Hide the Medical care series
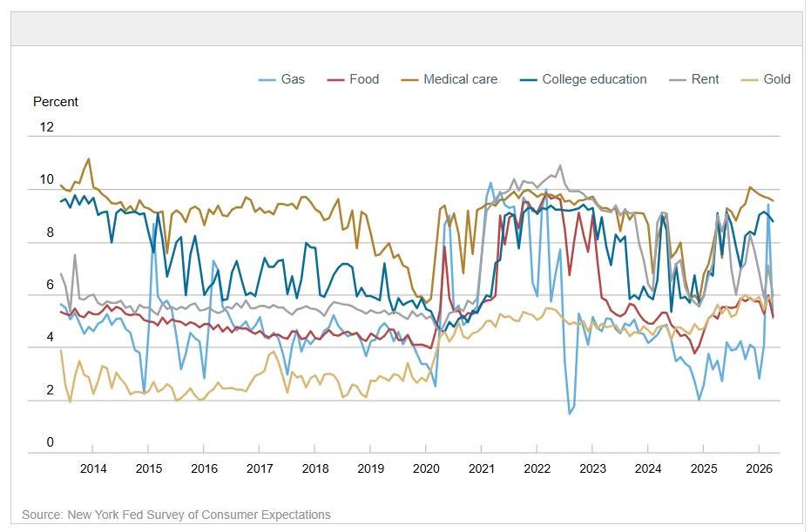Screen dimensions: 811x532 tap(449, 79)
